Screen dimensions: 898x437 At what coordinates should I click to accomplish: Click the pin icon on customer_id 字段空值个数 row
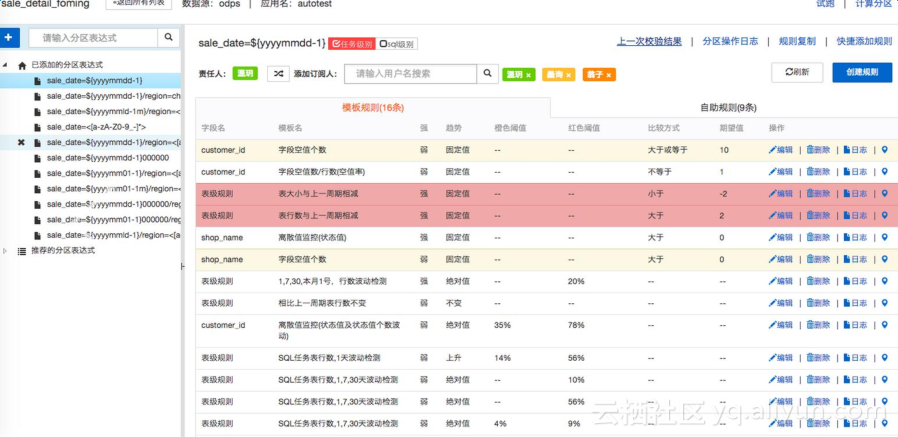884,150
